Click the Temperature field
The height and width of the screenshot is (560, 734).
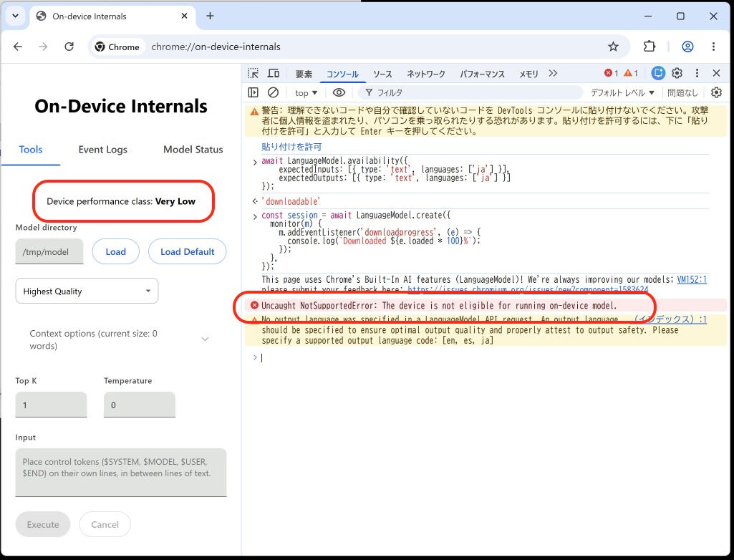[x=140, y=405]
